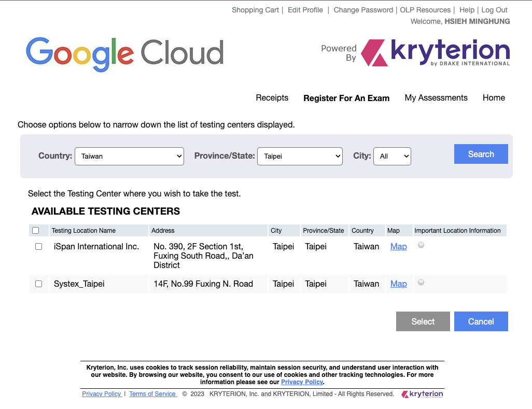Click the Map column header
Viewport: 532px width, 409px height.
click(x=399, y=231)
